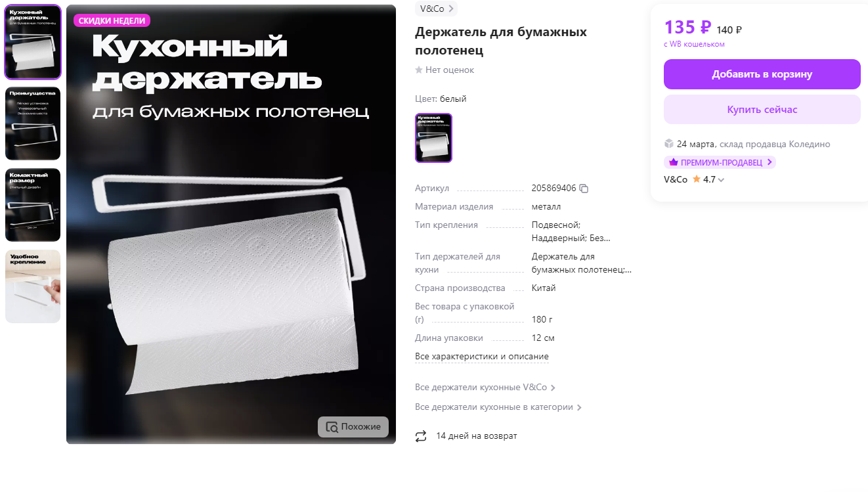The width and height of the screenshot is (868, 492).
Task: Click the crown icon on ПРЕМИУМ-ПРОДАВЕЦ
Action: coord(673,162)
